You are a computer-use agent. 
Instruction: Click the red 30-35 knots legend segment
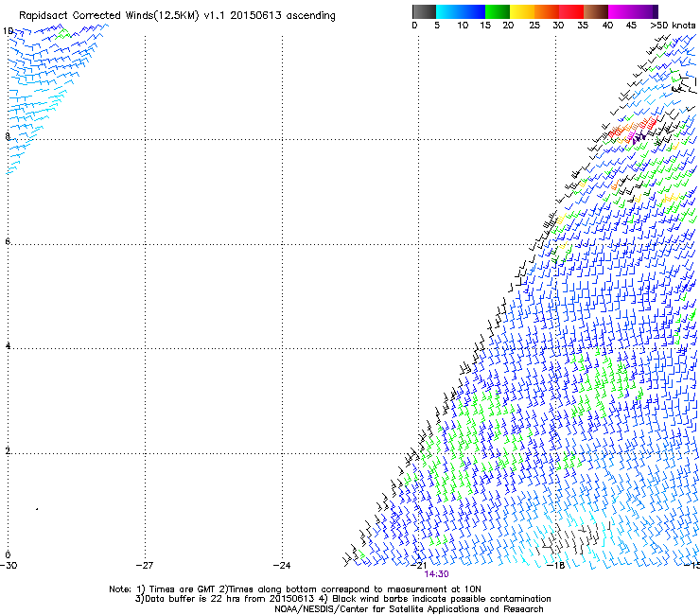571,11
